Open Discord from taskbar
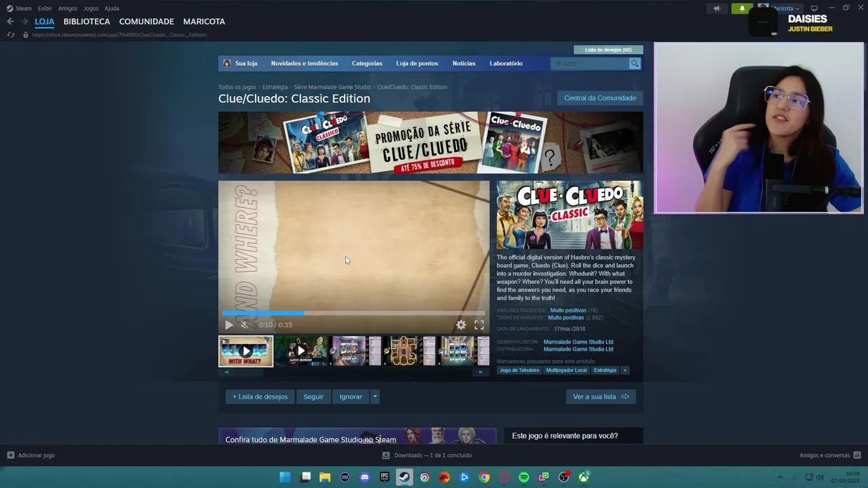The height and width of the screenshot is (488, 868). click(x=365, y=477)
